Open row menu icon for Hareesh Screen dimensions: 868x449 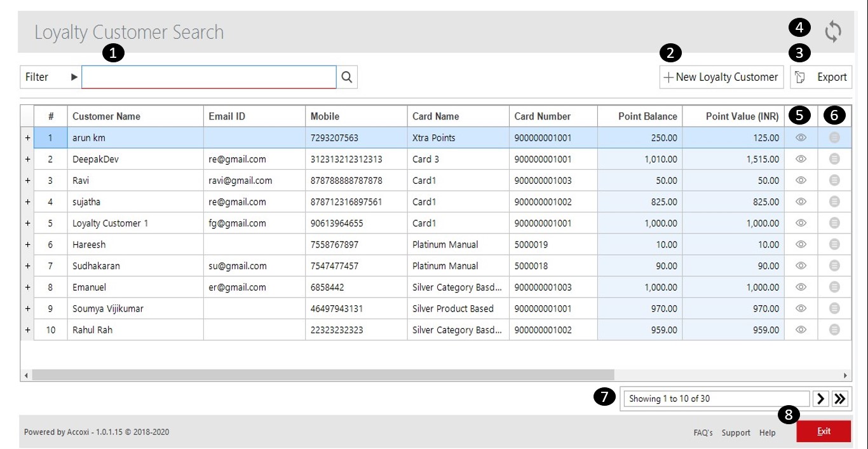[834, 244]
